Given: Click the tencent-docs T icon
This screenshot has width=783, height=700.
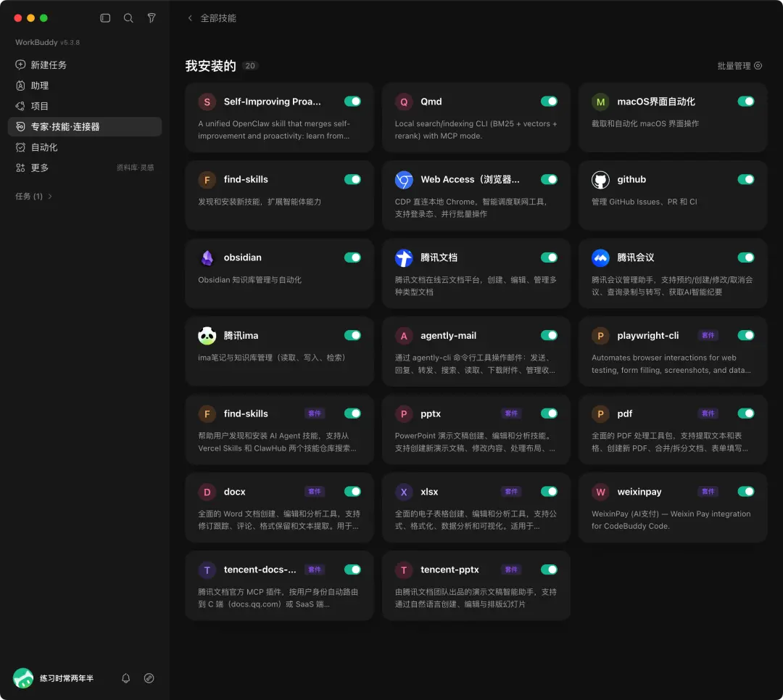Looking at the screenshot, I should [207, 569].
